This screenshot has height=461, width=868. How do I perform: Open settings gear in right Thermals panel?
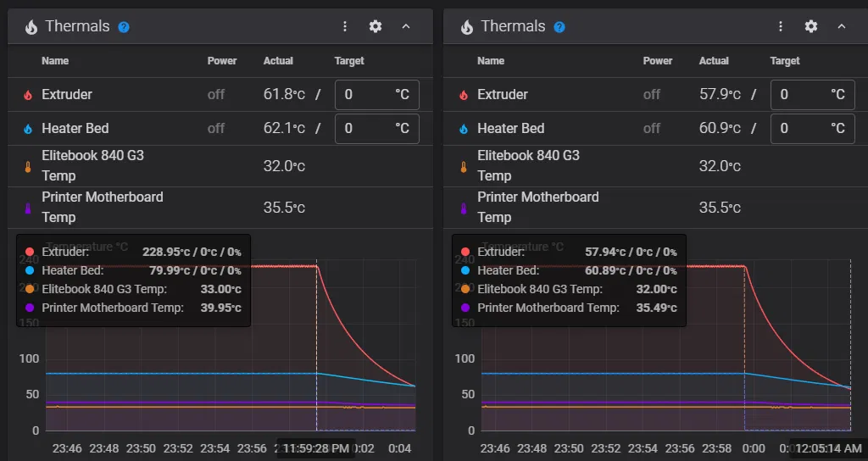[811, 26]
